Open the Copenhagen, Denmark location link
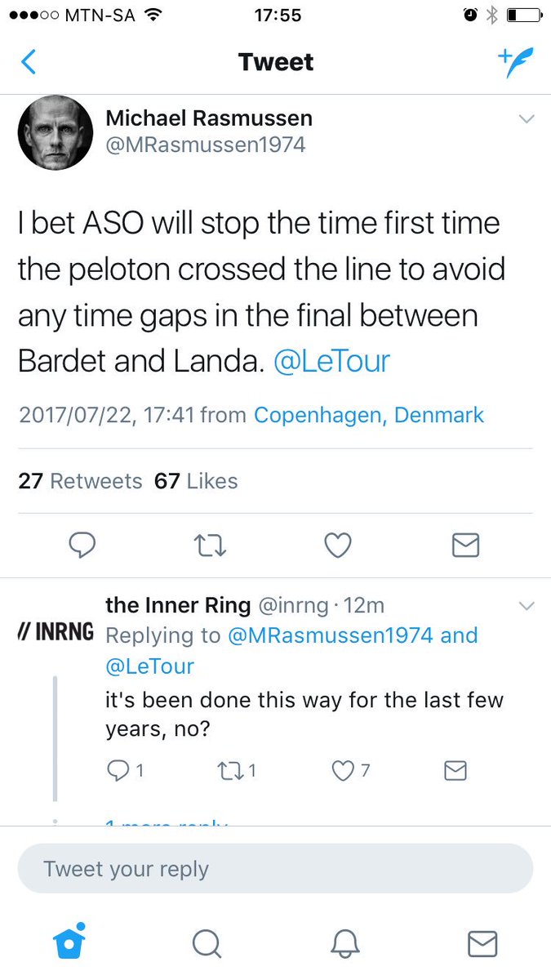The width and height of the screenshot is (551, 980). tap(369, 415)
